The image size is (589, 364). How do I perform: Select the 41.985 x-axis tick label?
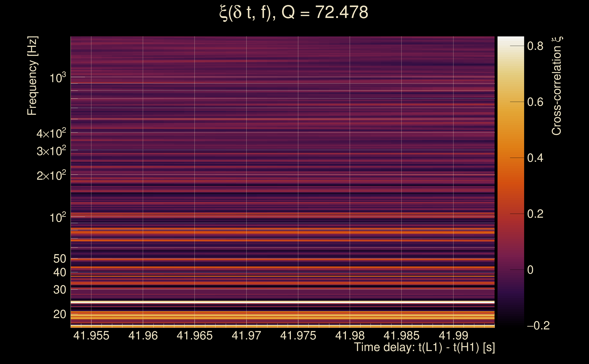tap(401, 336)
